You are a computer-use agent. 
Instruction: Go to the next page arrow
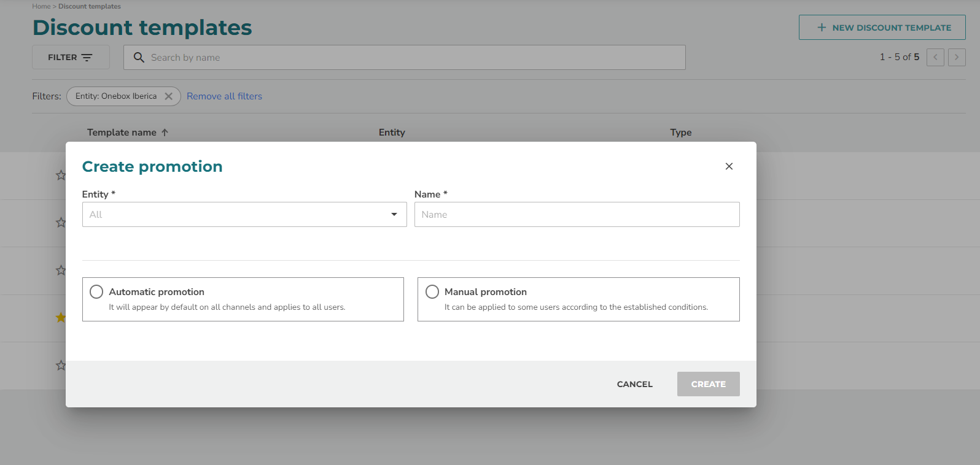pyautogui.click(x=956, y=57)
